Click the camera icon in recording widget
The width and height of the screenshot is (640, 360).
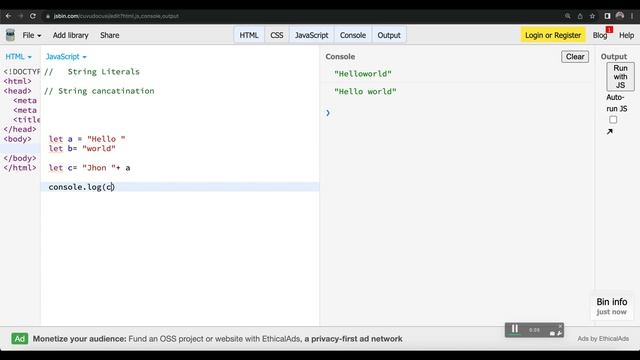(x=552, y=333)
